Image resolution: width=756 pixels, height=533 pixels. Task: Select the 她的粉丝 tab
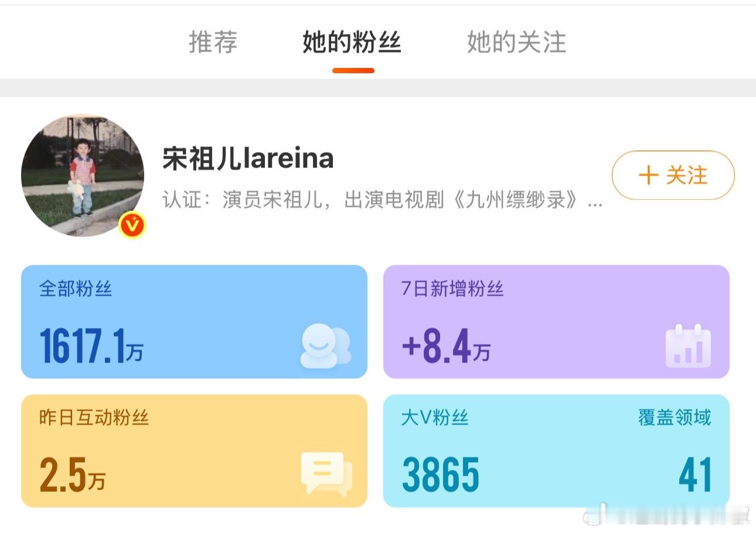[x=352, y=42]
